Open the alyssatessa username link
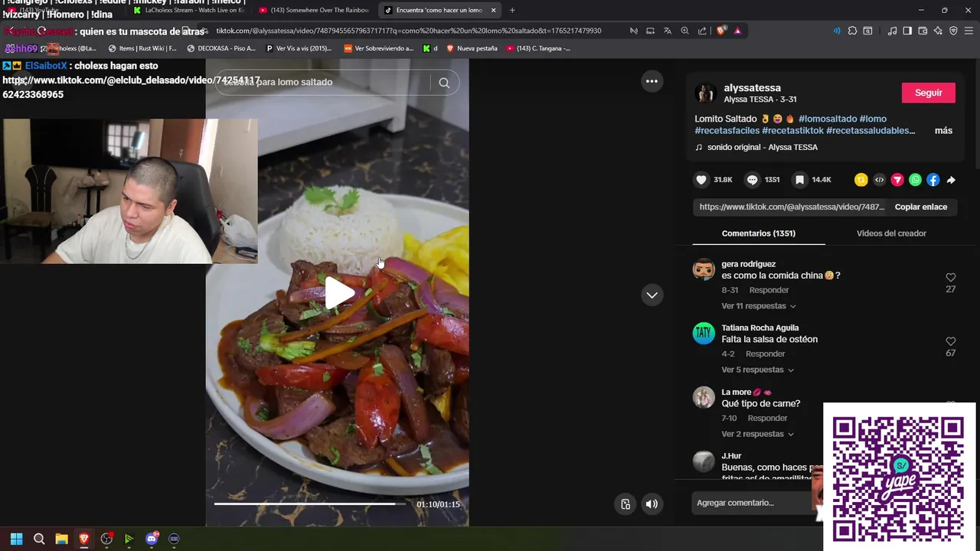 click(753, 88)
